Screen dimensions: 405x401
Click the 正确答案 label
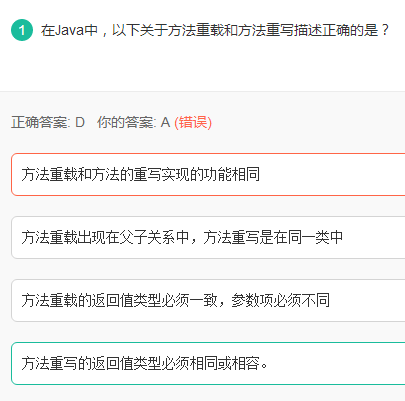pyautogui.click(x=41, y=122)
